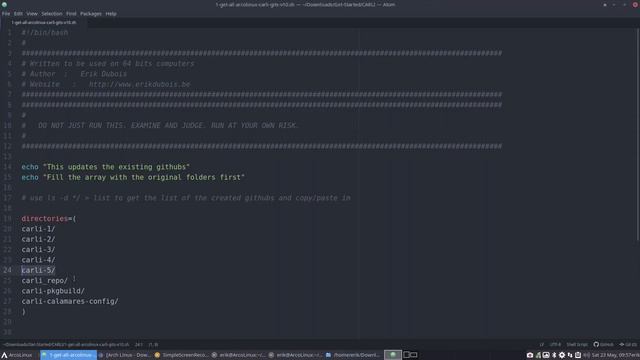Click the line 'carli-1/'

pyautogui.click(x=38, y=229)
